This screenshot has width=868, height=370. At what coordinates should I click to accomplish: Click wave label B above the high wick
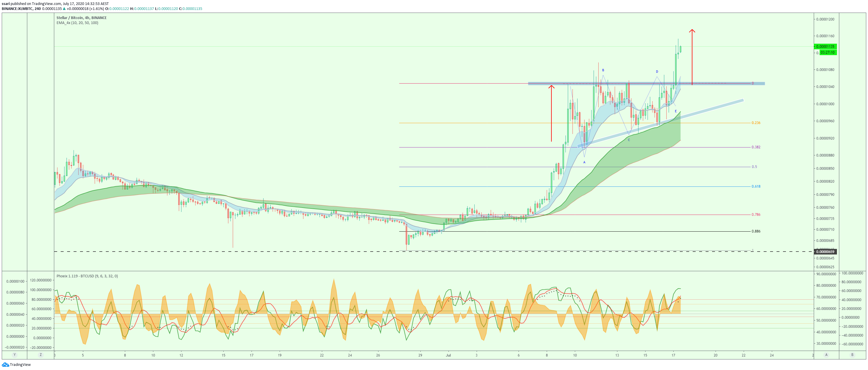pyautogui.click(x=603, y=70)
